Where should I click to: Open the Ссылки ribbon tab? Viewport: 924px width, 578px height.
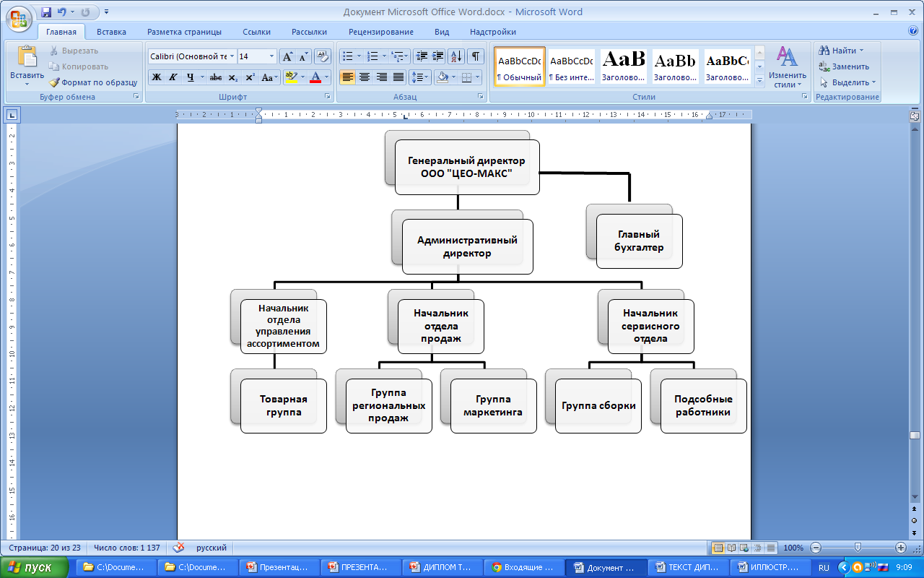(x=257, y=32)
